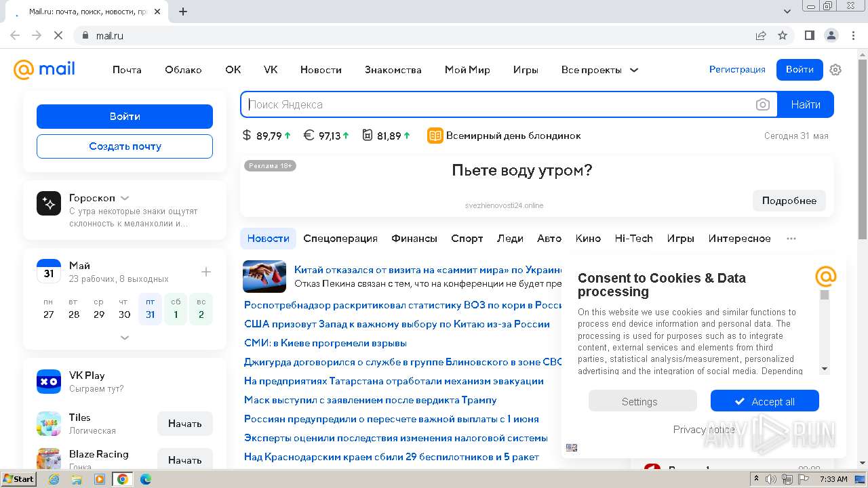Open the Tiles game icon
This screenshot has height=488, width=868.
pos(49,424)
